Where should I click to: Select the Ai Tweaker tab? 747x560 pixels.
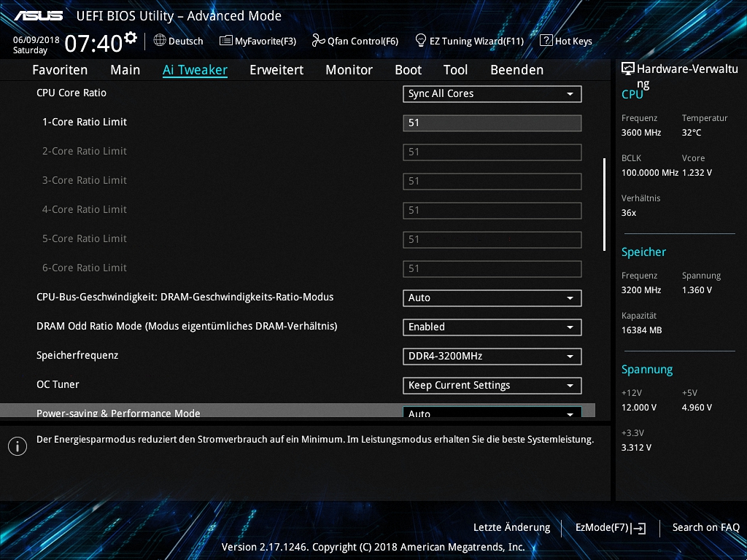(195, 70)
